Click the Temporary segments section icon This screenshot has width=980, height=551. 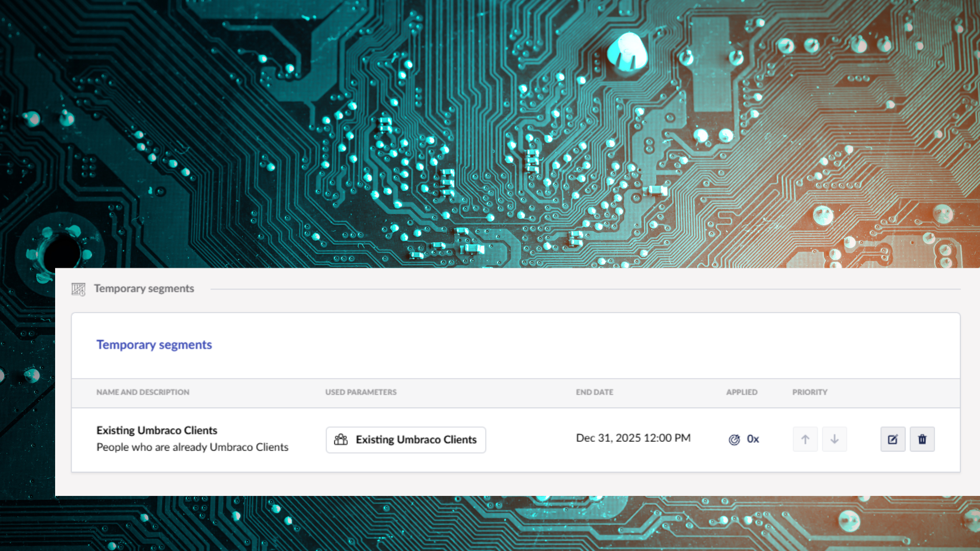[x=78, y=289]
